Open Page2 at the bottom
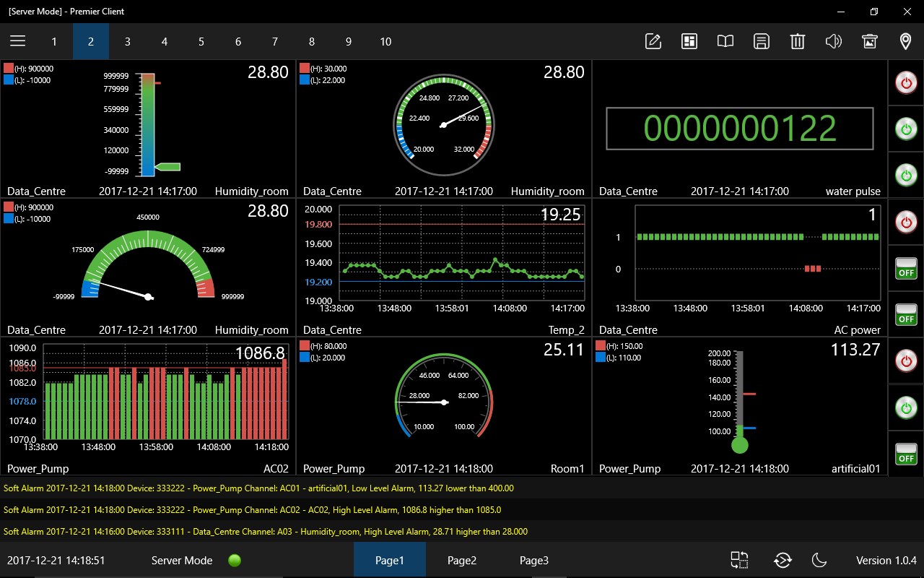924x578 pixels. tap(462, 560)
